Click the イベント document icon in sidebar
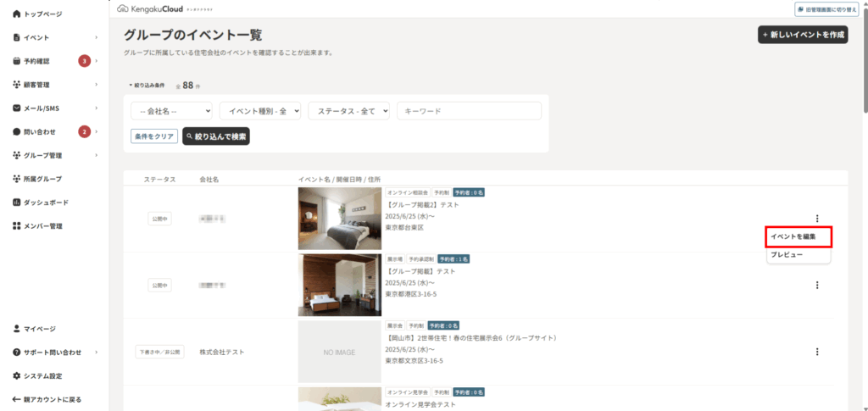The image size is (868, 411). [x=16, y=38]
